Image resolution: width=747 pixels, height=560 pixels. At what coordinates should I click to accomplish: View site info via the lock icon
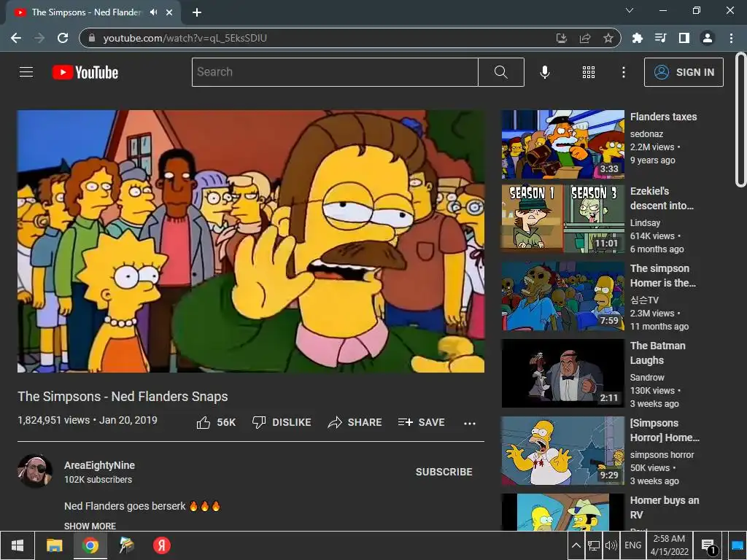pos(93,38)
